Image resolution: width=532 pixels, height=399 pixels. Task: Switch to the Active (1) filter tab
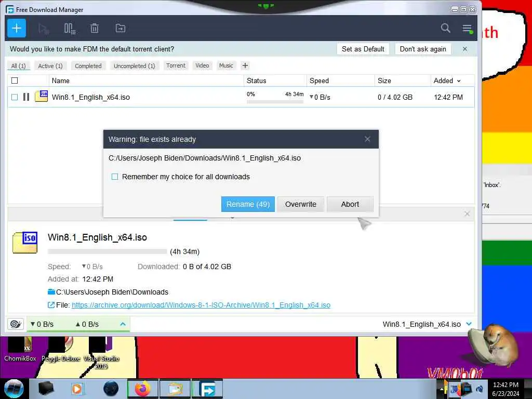[50, 66]
